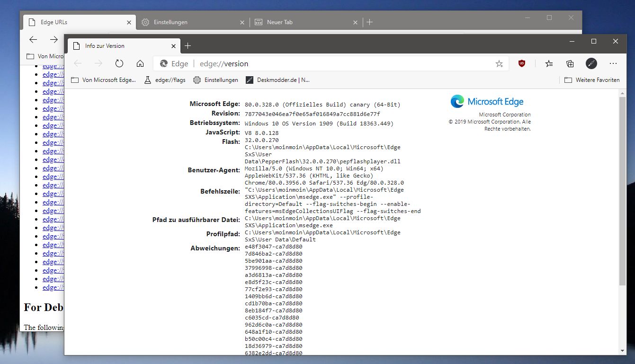Switch to Neuer Tab in back window
Image resolution: width=635 pixels, height=364 pixels.
tap(306, 22)
